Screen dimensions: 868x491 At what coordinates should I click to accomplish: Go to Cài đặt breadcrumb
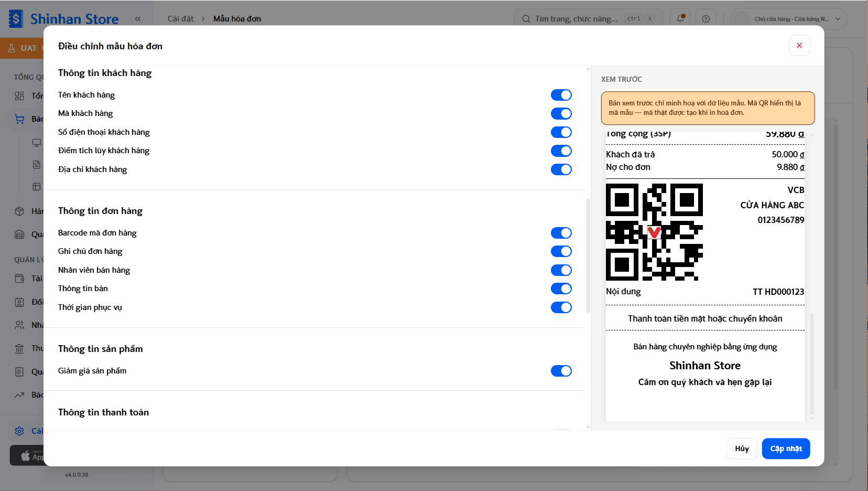pos(180,19)
